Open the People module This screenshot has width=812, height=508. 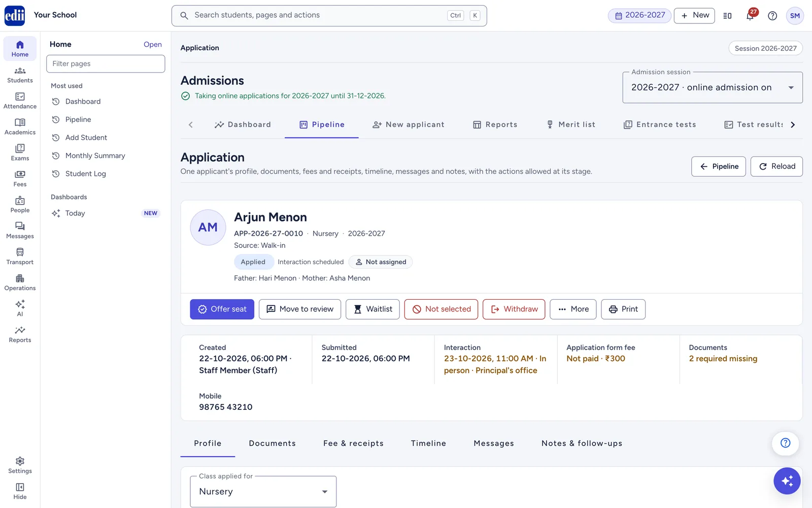point(20,204)
